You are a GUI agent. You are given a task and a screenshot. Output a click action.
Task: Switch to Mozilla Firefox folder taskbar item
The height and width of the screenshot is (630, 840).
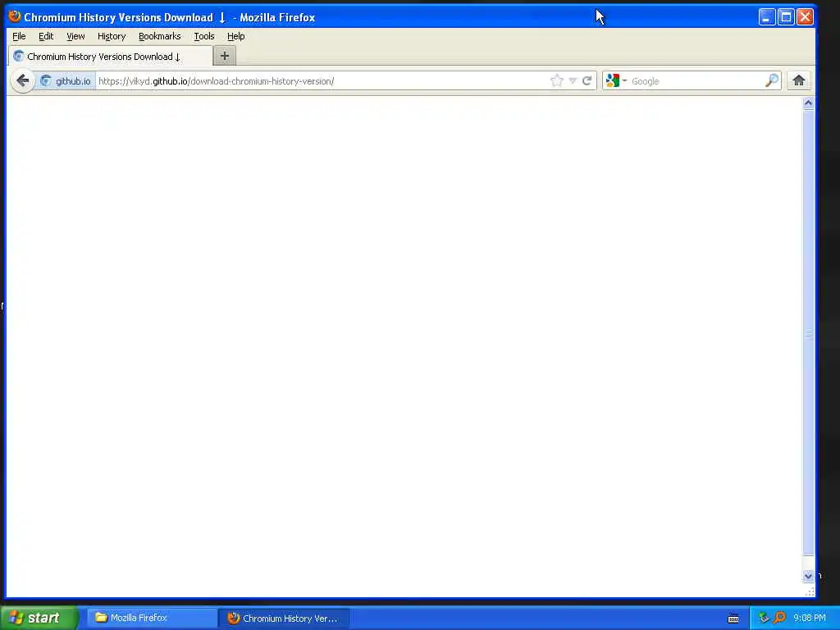(x=152, y=618)
